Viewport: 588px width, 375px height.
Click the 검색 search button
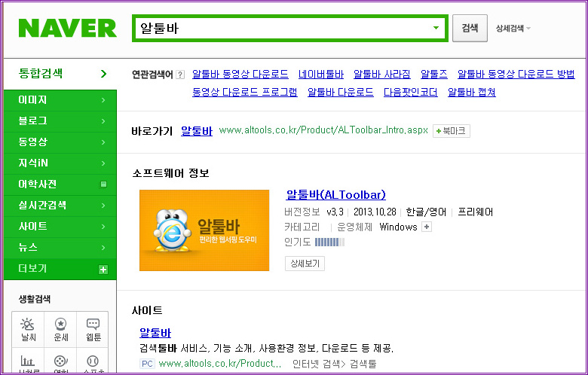pos(470,28)
